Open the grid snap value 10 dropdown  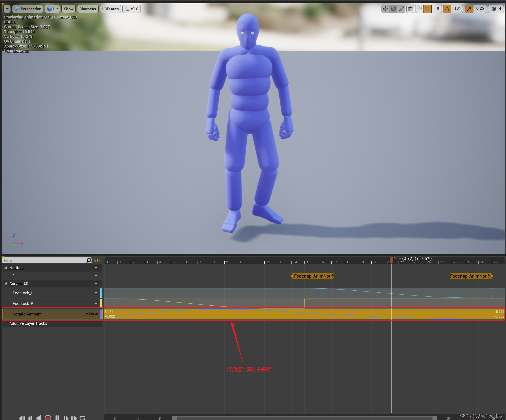coord(437,9)
